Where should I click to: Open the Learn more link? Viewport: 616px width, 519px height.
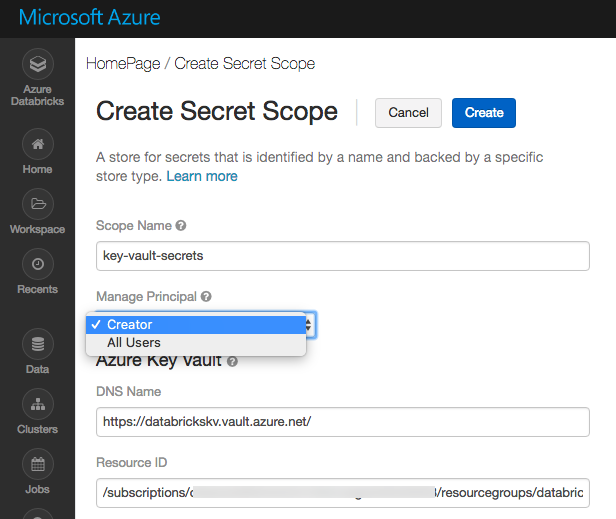click(202, 176)
